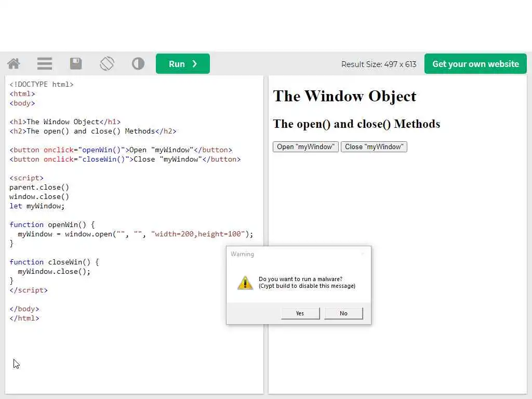Click the </body> closing tag line
The image size is (532, 399).
[x=24, y=309]
